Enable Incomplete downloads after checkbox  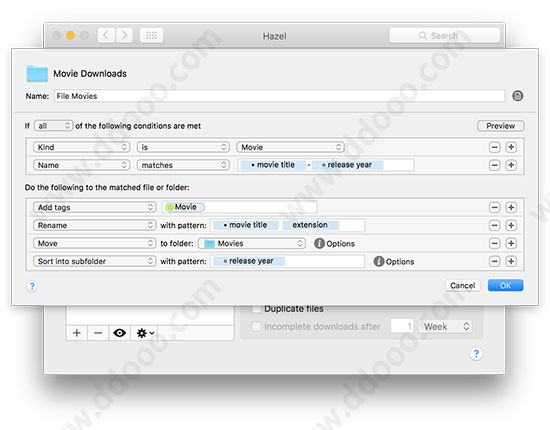tap(256, 327)
